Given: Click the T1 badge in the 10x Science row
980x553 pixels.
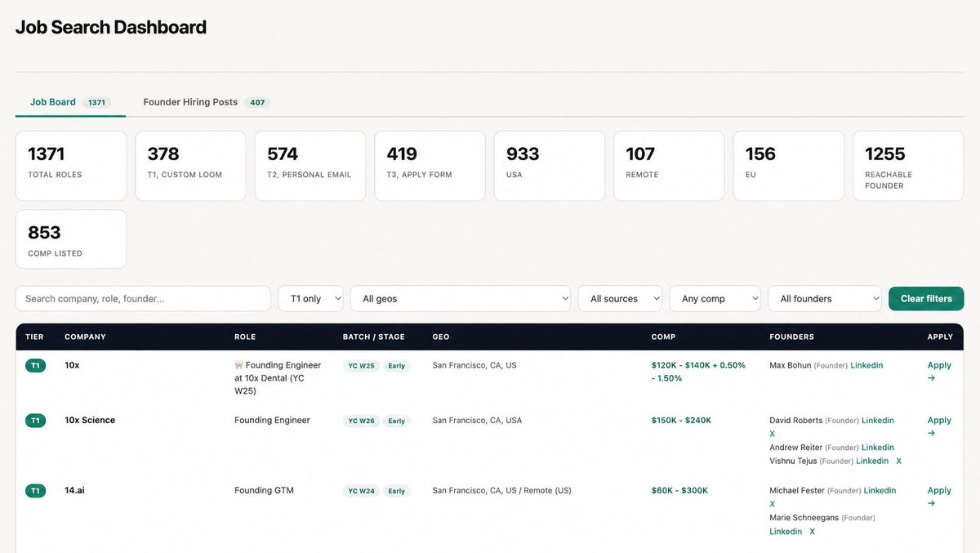Looking at the screenshot, I should click(35, 421).
